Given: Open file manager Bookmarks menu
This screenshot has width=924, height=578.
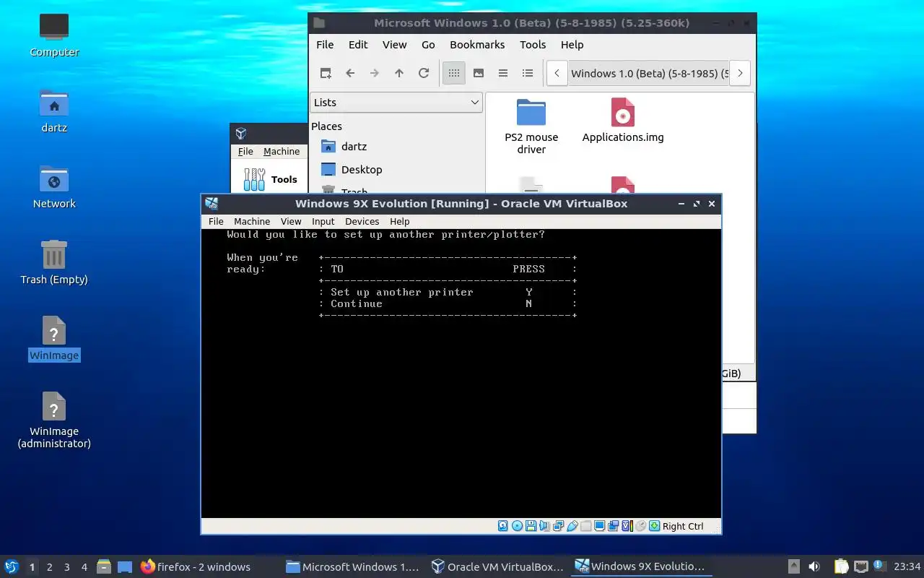Looking at the screenshot, I should pos(477,45).
